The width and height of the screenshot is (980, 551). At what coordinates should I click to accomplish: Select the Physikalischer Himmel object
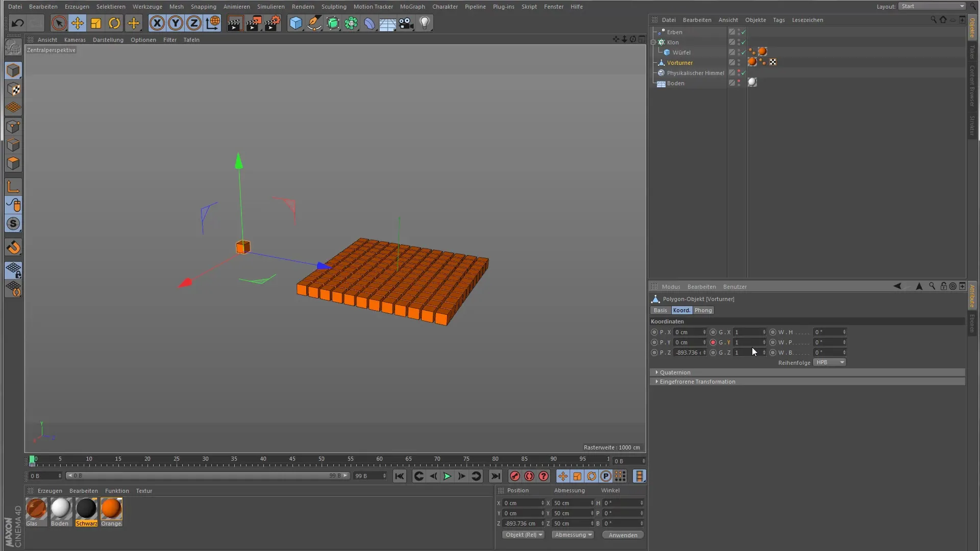(695, 73)
